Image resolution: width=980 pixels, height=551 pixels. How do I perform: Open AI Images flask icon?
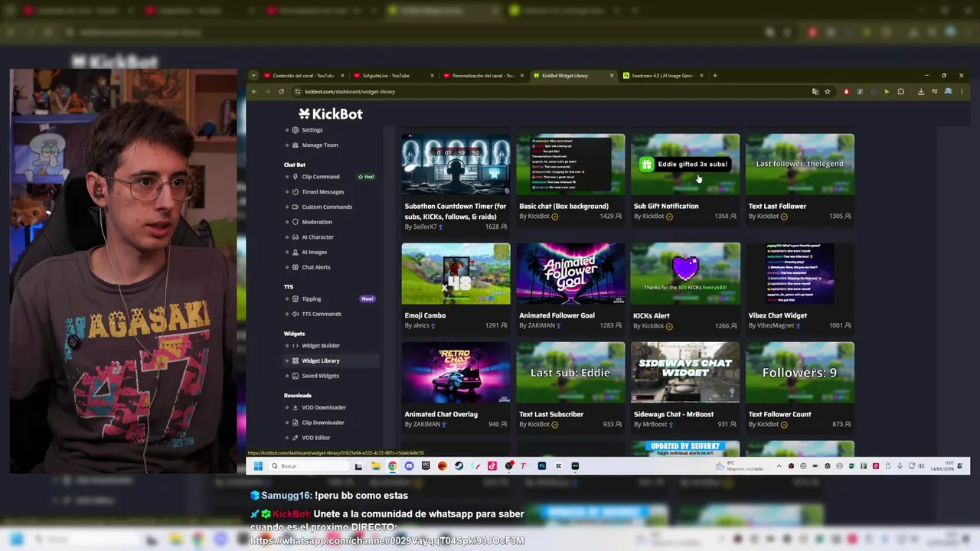(x=296, y=252)
